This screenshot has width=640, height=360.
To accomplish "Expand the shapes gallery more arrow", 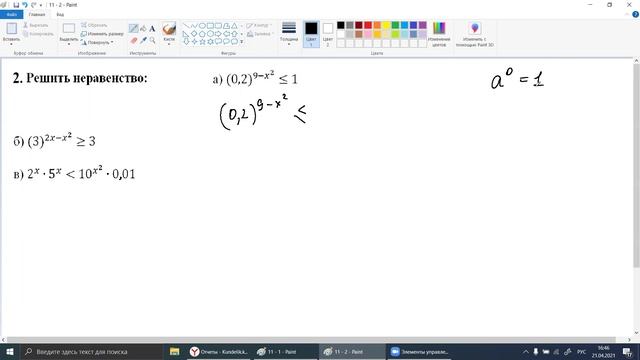I will [242, 42].
